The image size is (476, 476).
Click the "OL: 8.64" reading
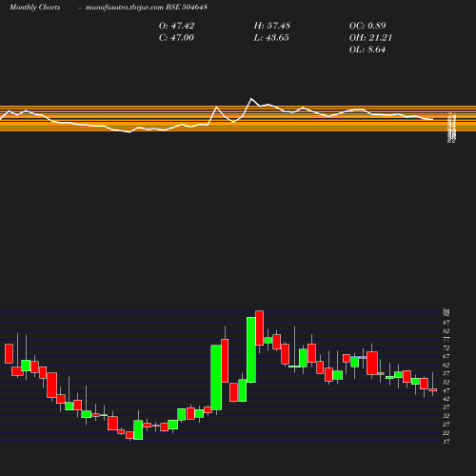[x=367, y=50]
